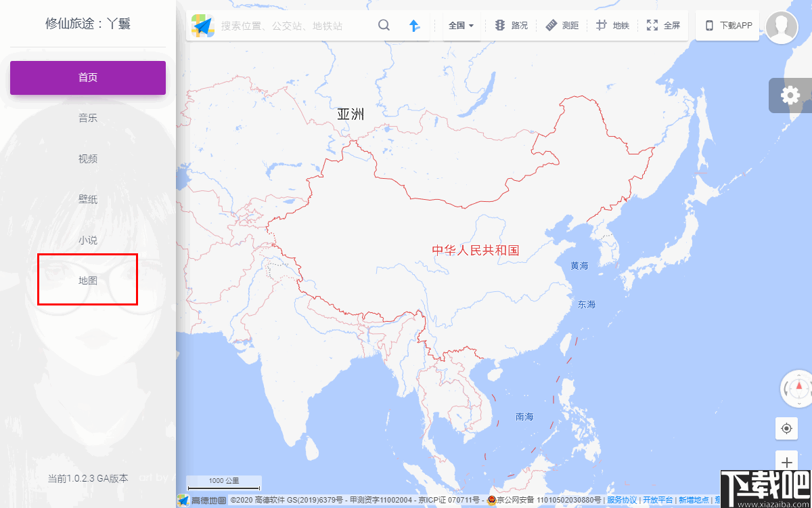Open route directions with blue arrow icon

coord(415,26)
